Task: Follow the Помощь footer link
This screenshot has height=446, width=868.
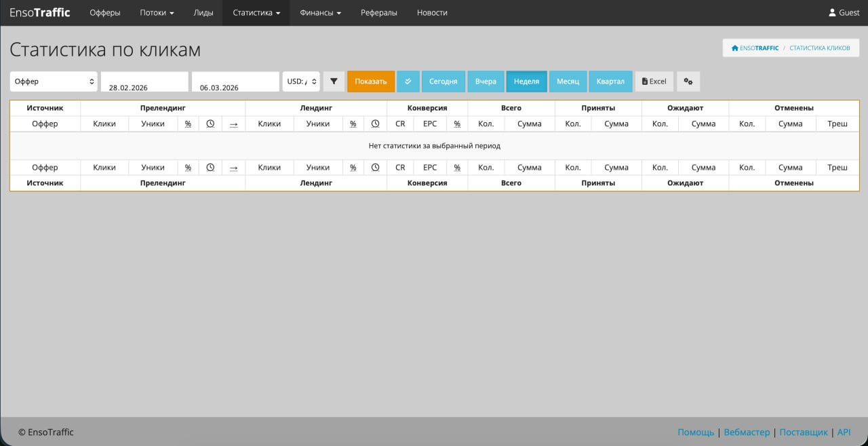Action: (x=696, y=432)
